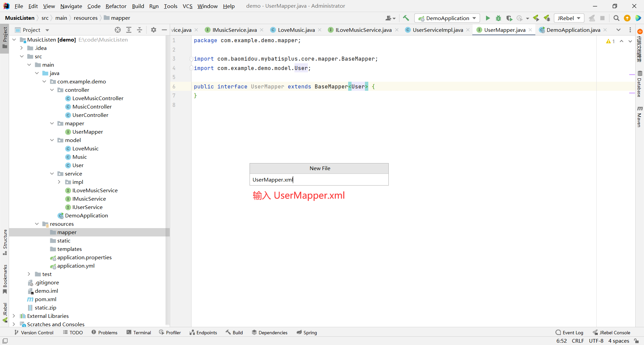The height and width of the screenshot is (345, 644).
Task: Open Project panel settings gear
Action: click(x=154, y=30)
